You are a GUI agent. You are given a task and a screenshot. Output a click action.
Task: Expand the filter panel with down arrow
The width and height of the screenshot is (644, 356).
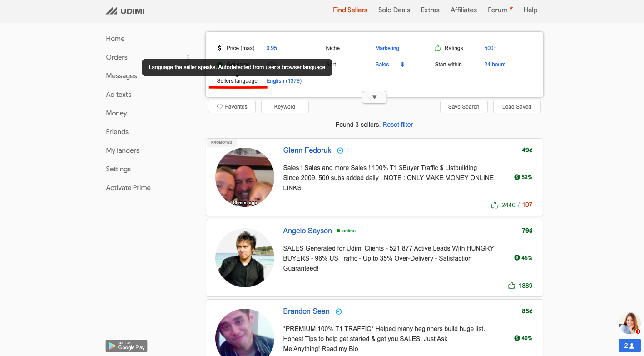(374, 97)
